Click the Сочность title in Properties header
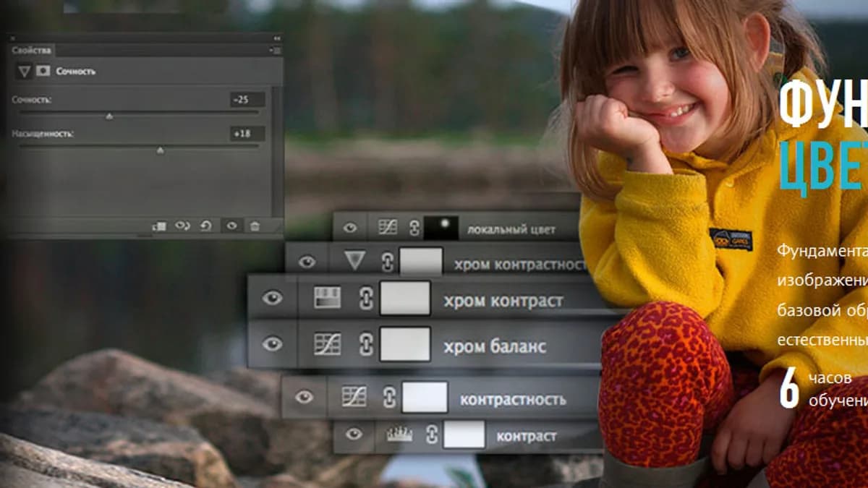 pos(75,72)
